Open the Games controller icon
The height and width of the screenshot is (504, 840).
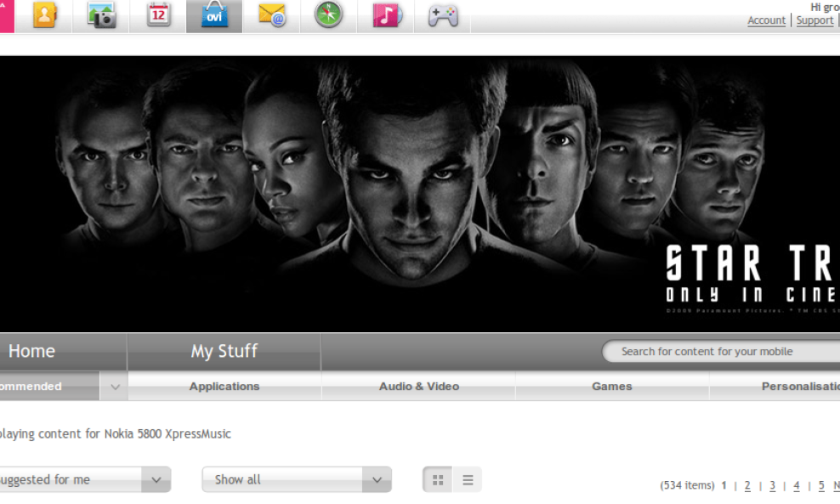pyautogui.click(x=442, y=15)
